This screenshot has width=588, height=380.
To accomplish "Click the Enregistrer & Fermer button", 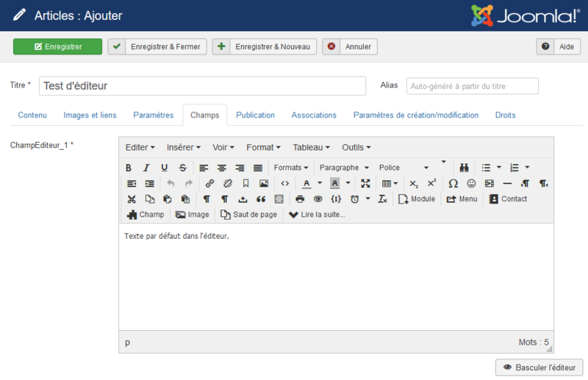I will [x=157, y=46].
